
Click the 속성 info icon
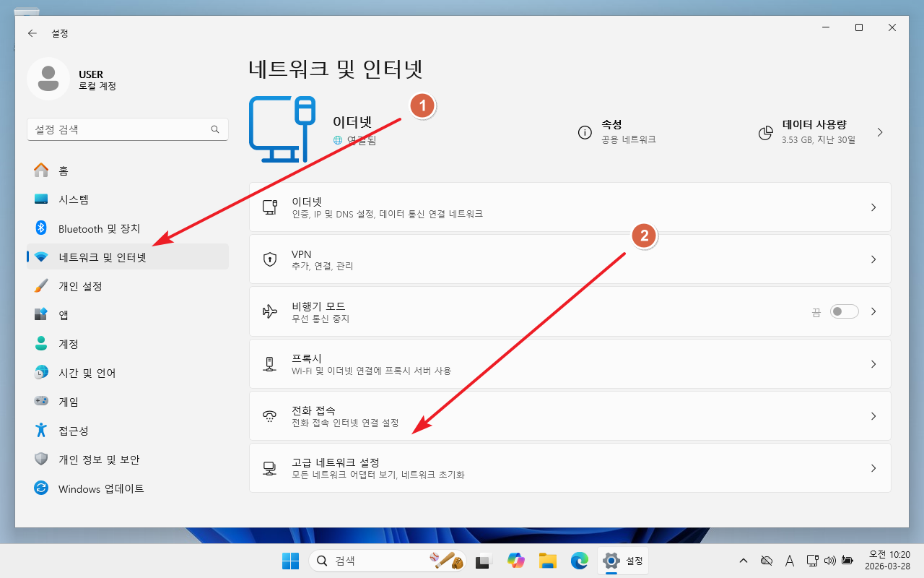coord(585,133)
